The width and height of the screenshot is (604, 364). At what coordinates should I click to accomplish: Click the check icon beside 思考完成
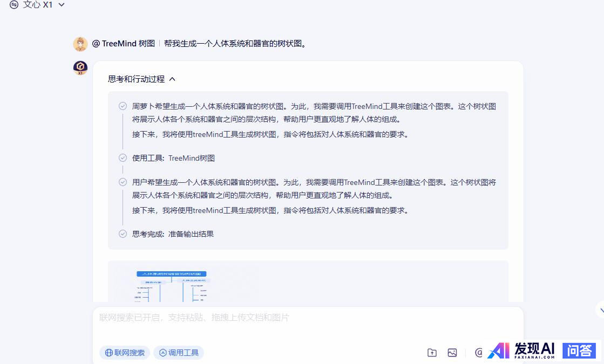pos(123,234)
